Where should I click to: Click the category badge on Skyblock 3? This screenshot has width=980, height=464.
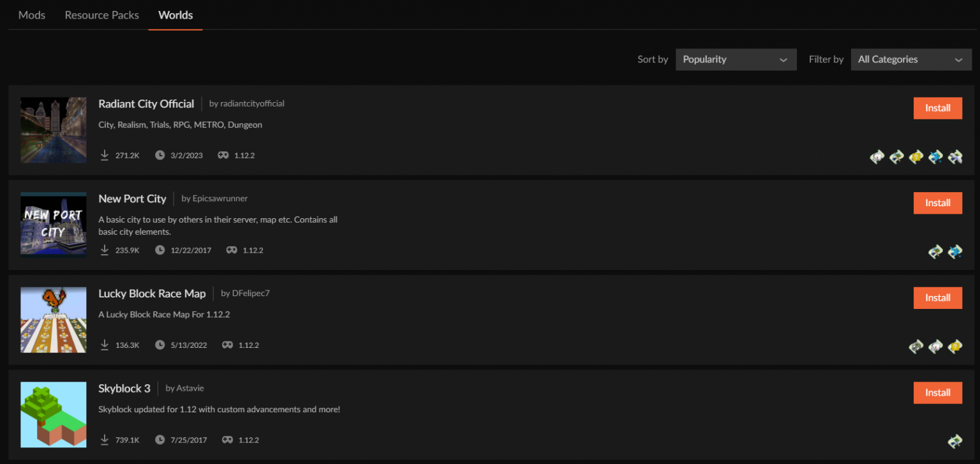click(x=955, y=441)
